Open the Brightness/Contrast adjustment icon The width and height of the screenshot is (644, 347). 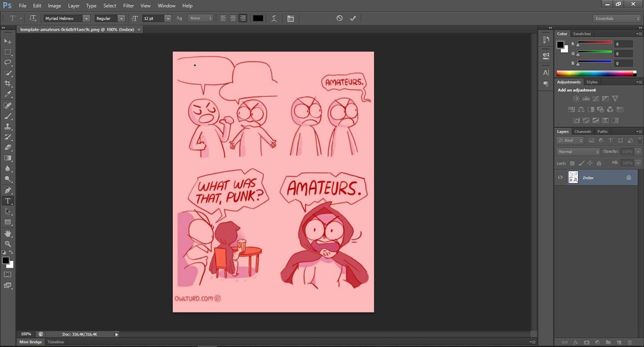click(x=576, y=99)
